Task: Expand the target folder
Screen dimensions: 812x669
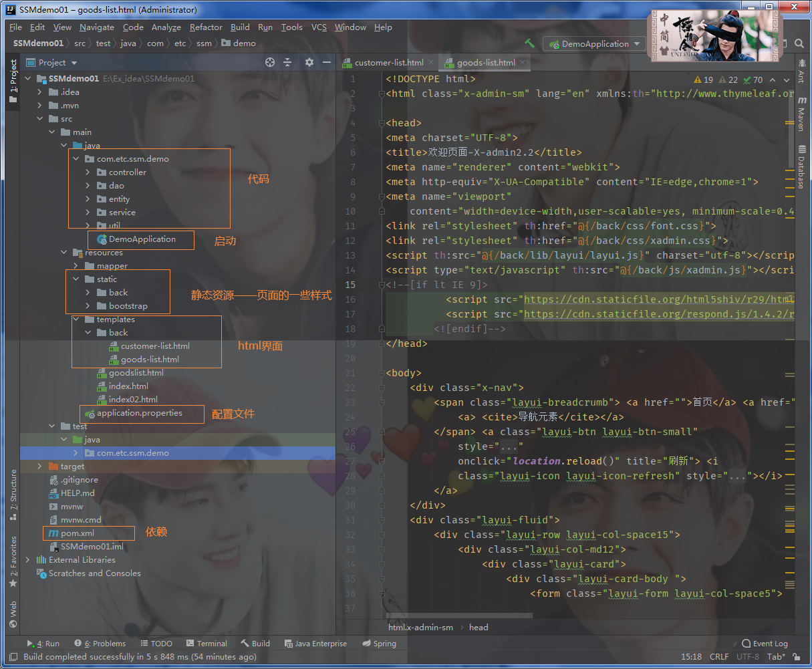Action: [x=39, y=466]
